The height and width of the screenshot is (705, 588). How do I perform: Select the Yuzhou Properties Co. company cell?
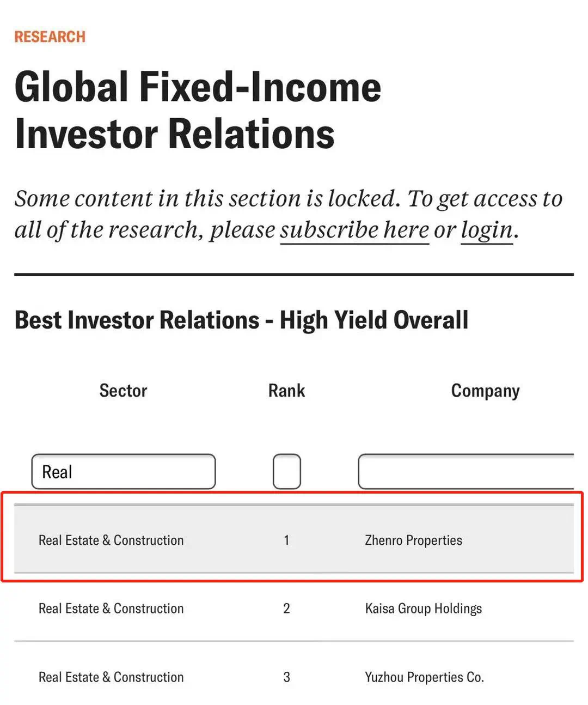coord(424,677)
